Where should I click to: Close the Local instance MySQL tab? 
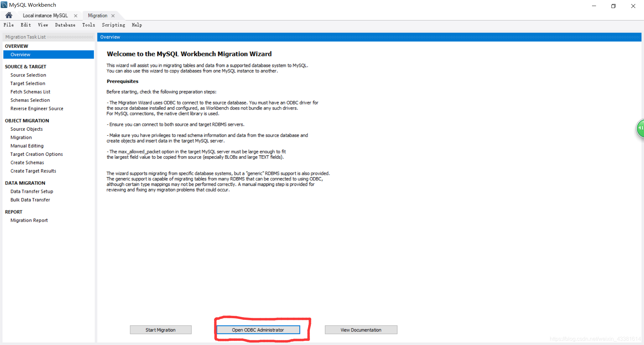coord(75,16)
